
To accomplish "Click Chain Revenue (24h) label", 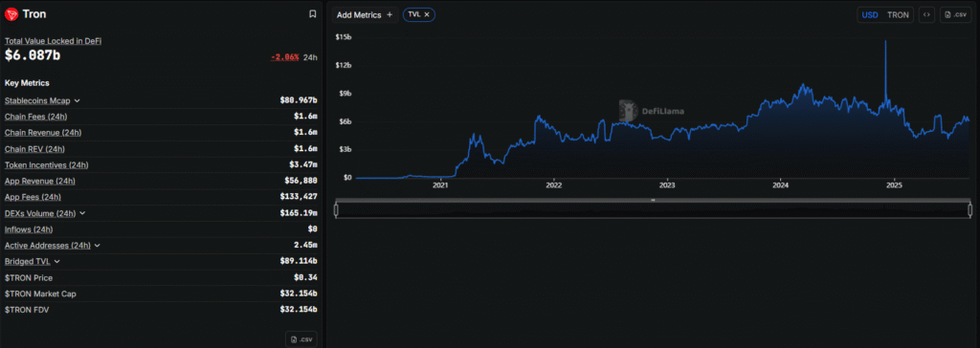I will pyautogui.click(x=42, y=133).
